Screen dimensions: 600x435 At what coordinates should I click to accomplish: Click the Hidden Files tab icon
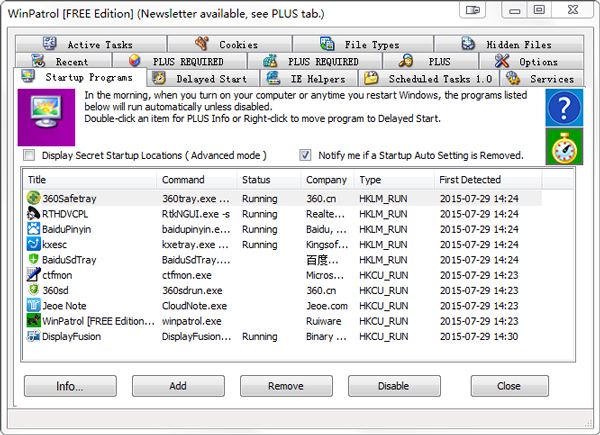point(468,44)
